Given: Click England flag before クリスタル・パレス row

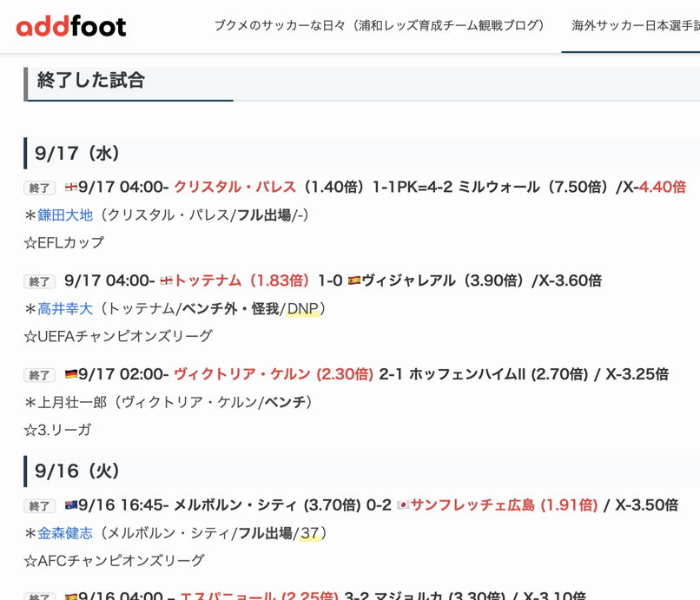Looking at the screenshot, I should click(71, 187).
